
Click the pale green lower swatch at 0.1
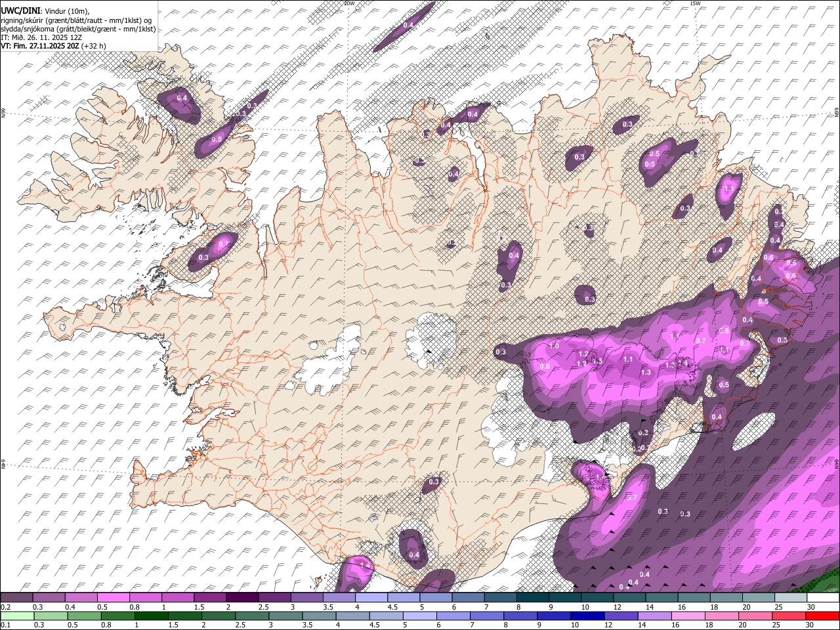click(18, 616)
